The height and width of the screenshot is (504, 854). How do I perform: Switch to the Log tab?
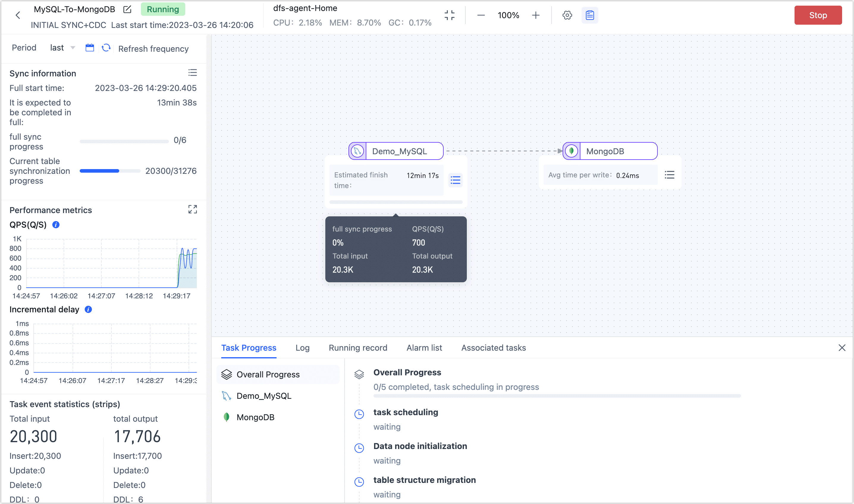[302, 348]
